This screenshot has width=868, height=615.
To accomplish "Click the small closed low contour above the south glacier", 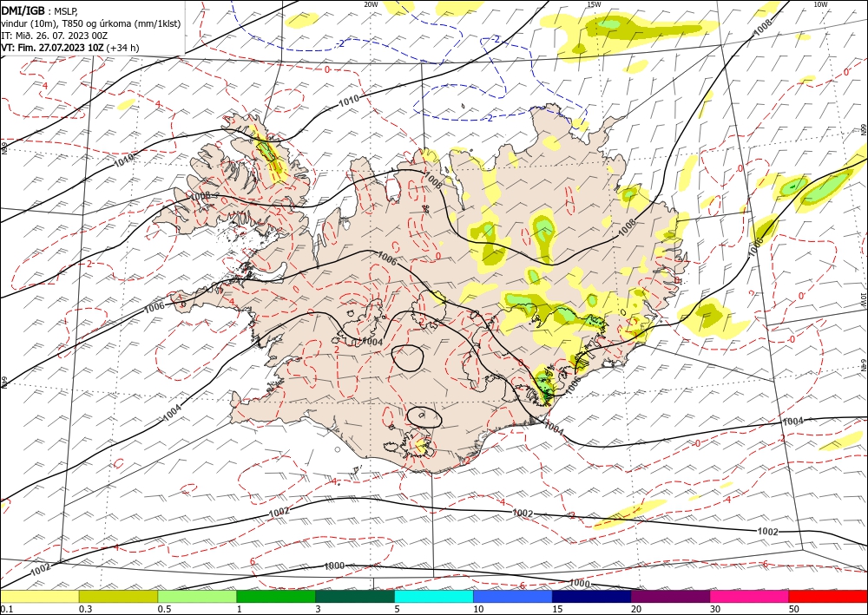I will 424,416.
